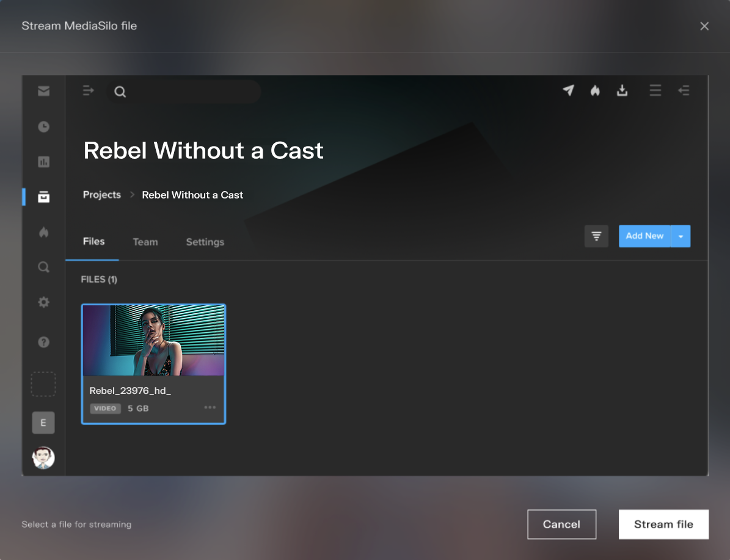Viewport: 730px width, 560px height.
Task: Click the FILES (1) section header
Action: pyautogui.click(x=99, y=279)
